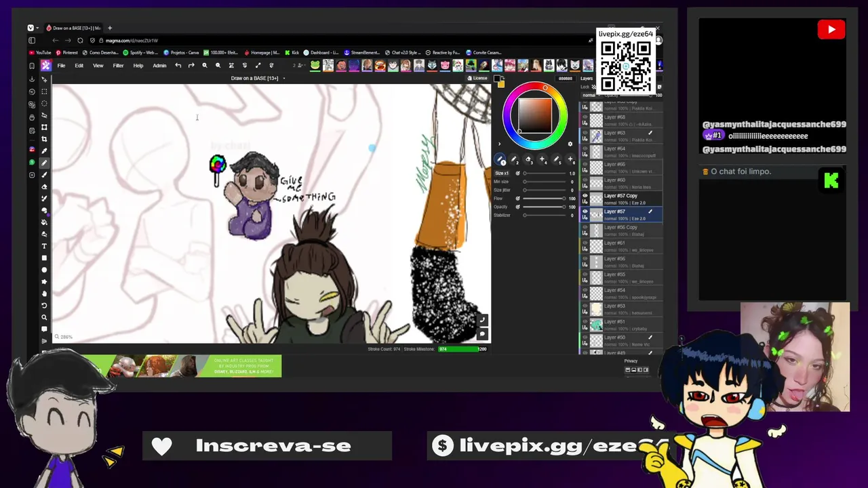Select the crop tool

(x=45, y=139)
